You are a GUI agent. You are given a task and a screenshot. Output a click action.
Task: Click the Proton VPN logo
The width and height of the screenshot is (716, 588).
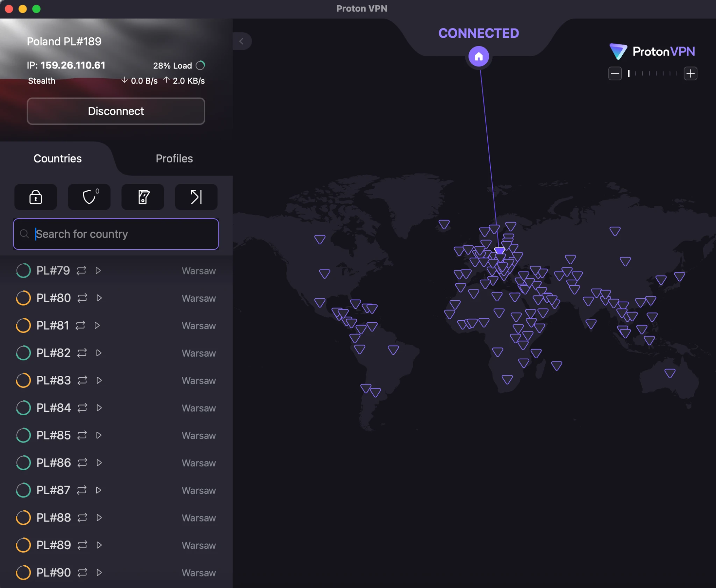coord(652,51)
